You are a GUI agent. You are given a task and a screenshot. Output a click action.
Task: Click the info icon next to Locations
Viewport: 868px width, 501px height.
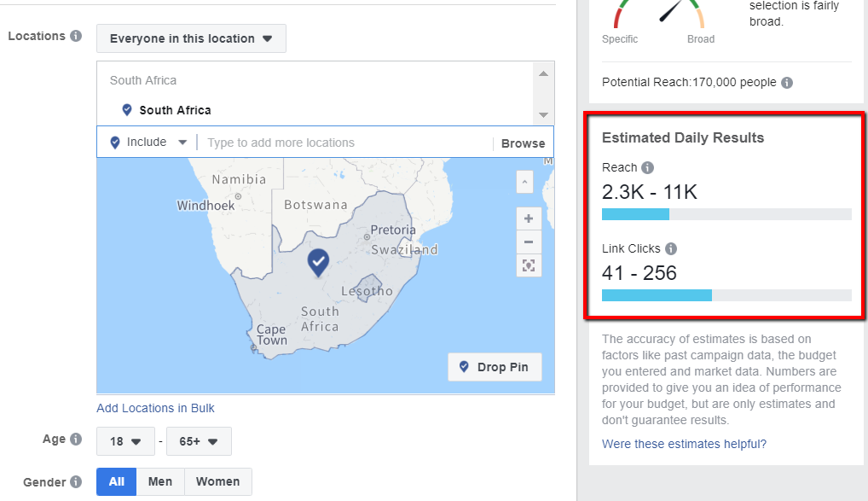click(76, 37)
